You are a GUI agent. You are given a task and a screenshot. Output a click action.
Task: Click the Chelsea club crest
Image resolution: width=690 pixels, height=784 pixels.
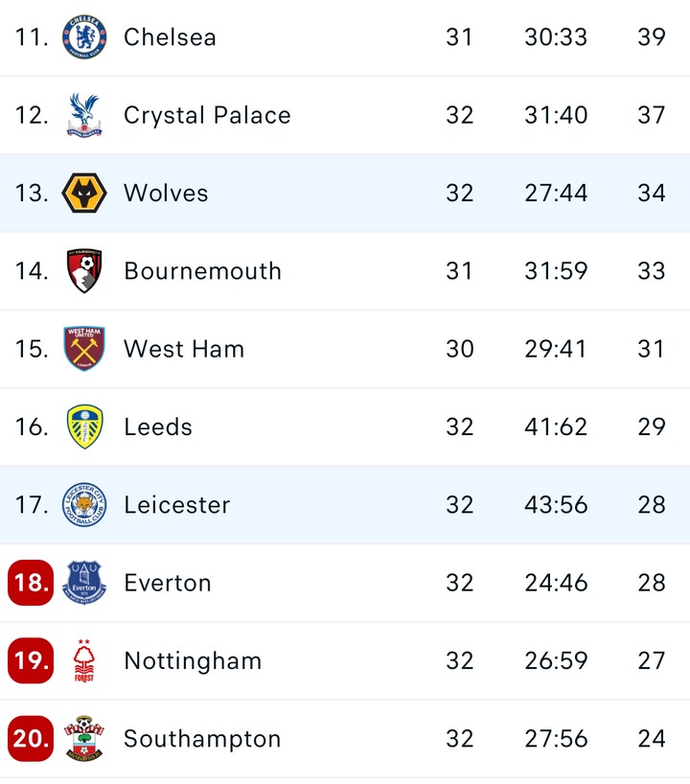84,37
